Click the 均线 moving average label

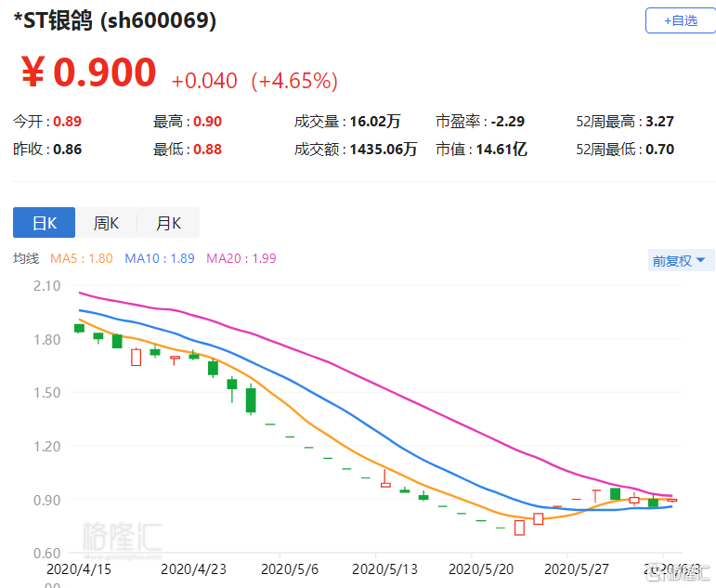tap(26, 258)
